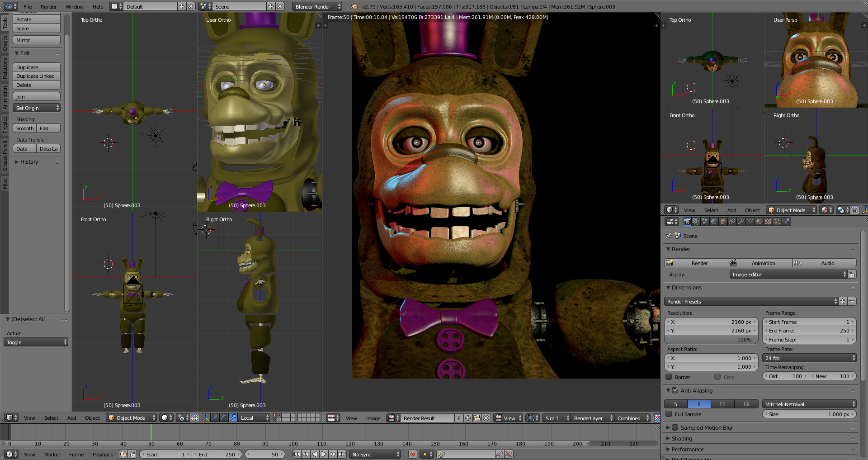Open the Render Layers properties tab
This screenshot has height=460, width=868.
[x=696, y=222]
